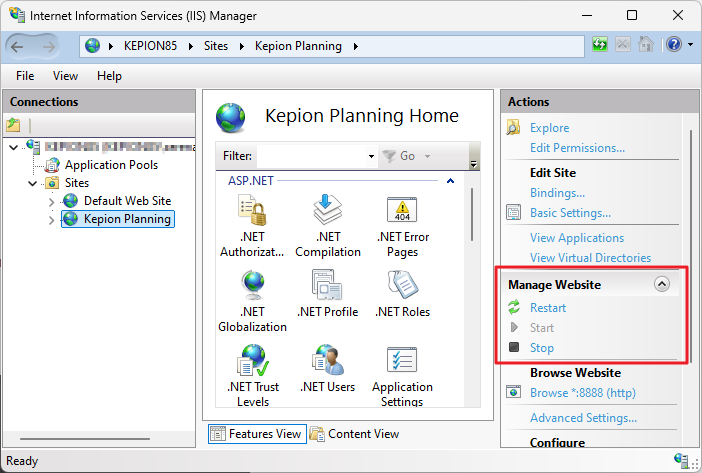Click the Help question mark icon
Image resolution: width=702 pixels, height=473 pixels.
point(674,44)
